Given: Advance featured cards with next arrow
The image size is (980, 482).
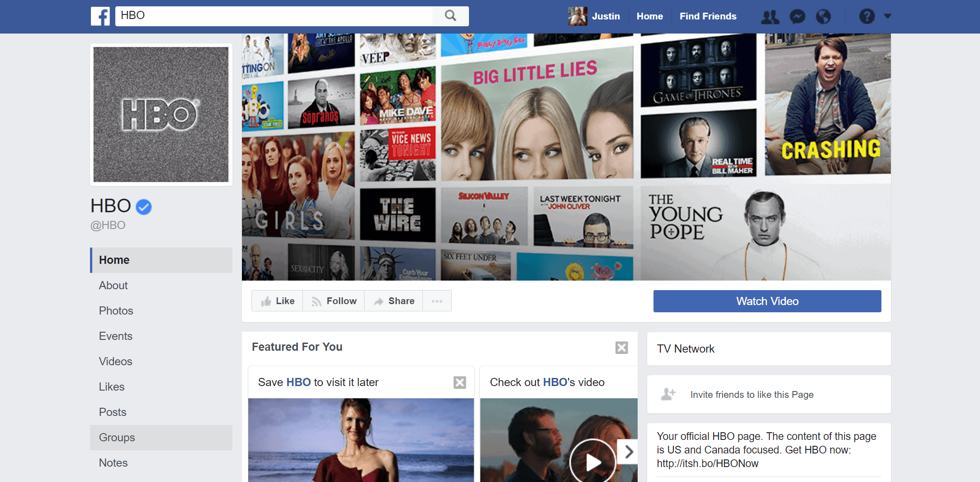Looking at the screenshot, I should click(x=628, y=452).
